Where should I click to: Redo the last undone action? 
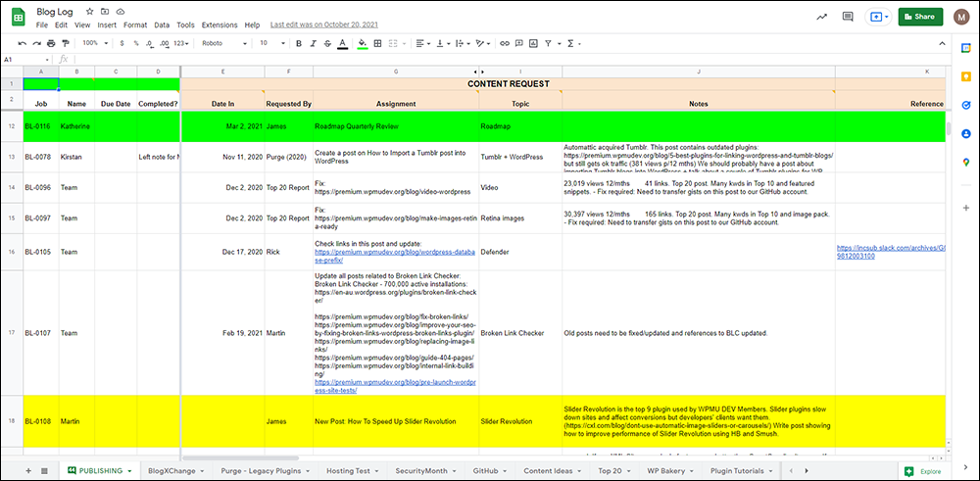point(37,44)
